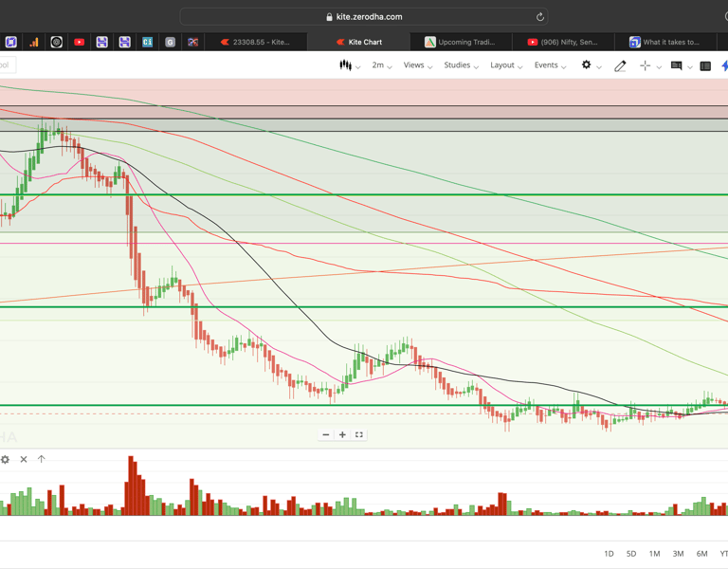Open the 2m interval dropdown
The height and width of the screenshot is (569, 728).
tap(382, 65)
